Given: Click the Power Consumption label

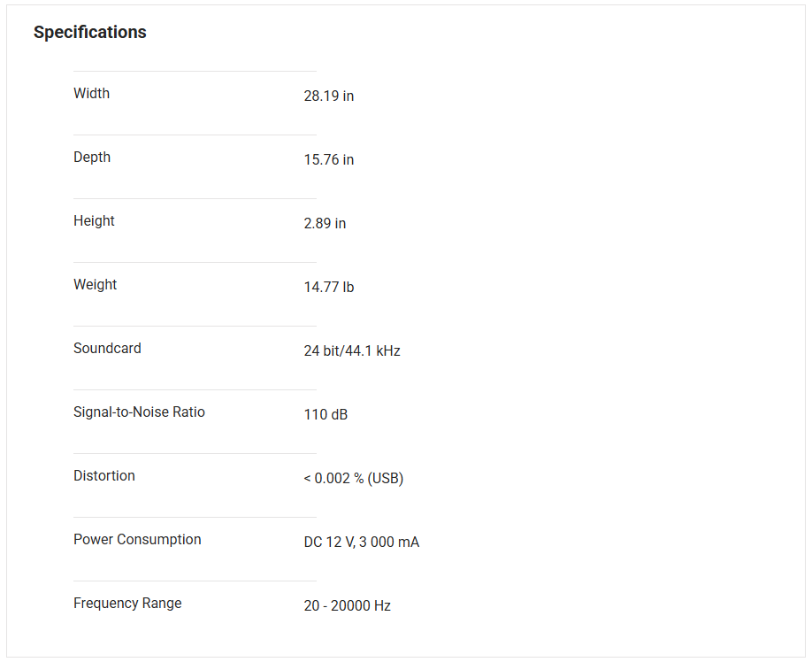Looking at the screenshot, I should pos(137,540).
